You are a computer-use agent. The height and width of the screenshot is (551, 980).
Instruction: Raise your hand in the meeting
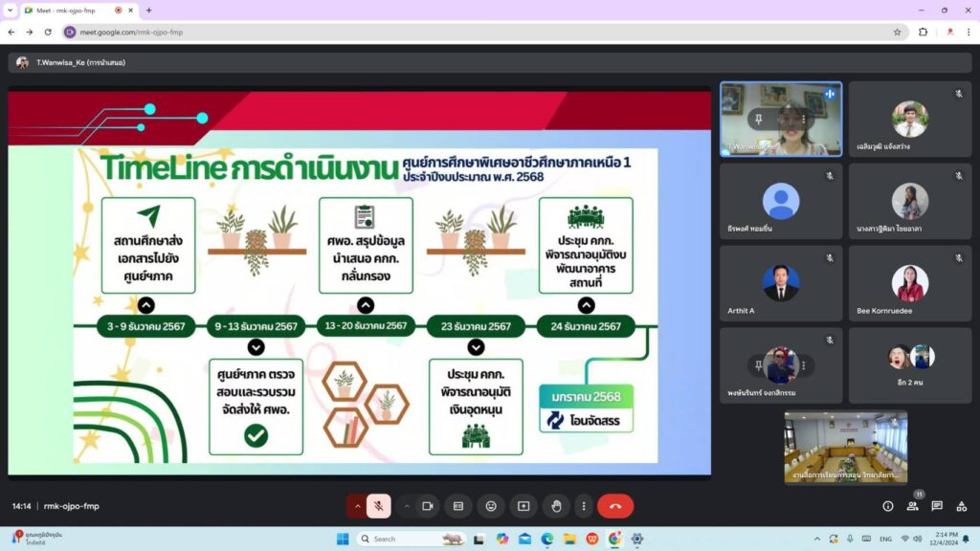coord(556,506)
